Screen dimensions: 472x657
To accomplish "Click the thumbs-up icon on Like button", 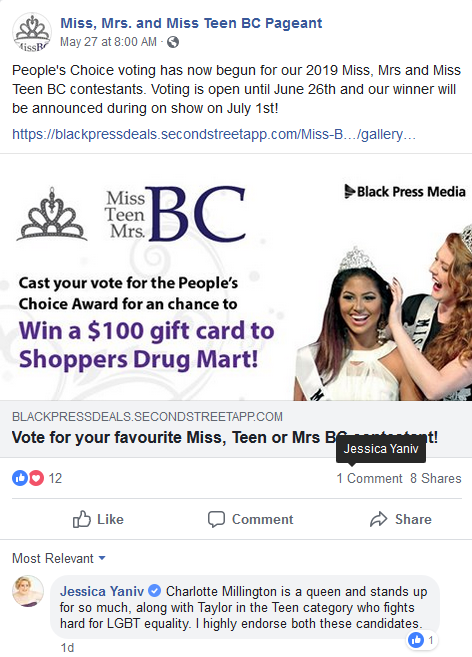I will pyautogui.click(x=82, y=519).
